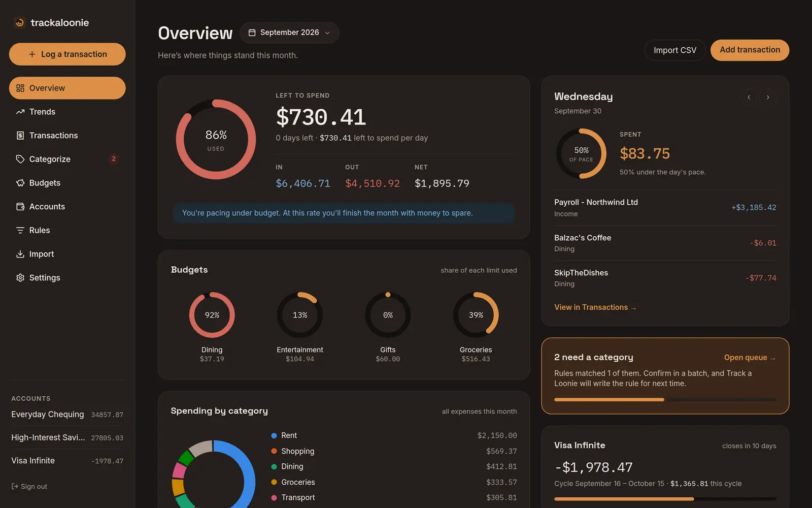
Task: Select the Visa Infinite account in sidebar
Action: coord(67,461)
